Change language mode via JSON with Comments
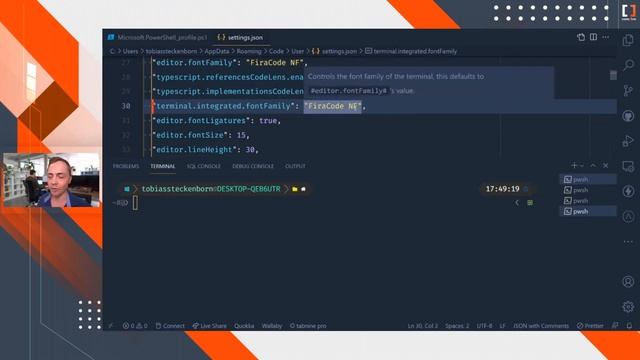640x360 pixels. (x=541, y=326)
